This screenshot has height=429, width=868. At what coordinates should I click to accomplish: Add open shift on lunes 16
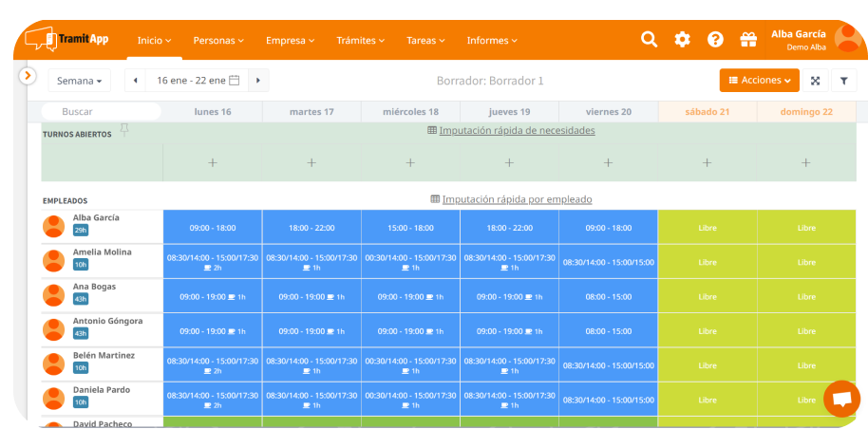(213, 162)
